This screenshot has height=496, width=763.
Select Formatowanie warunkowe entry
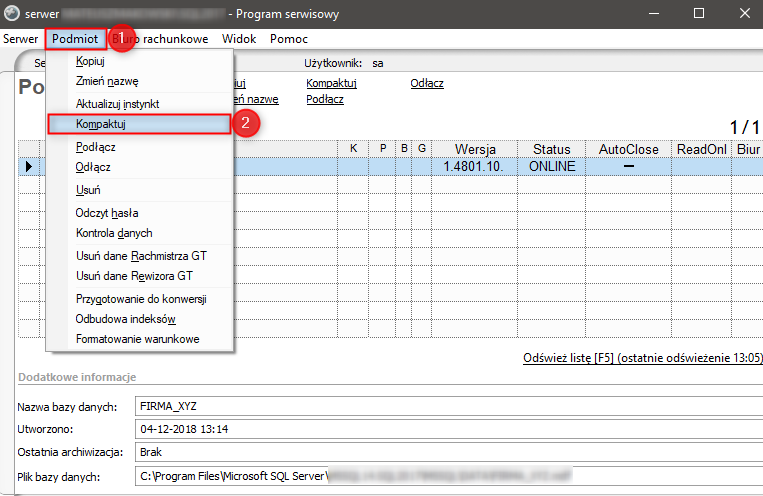coord(140,339)
